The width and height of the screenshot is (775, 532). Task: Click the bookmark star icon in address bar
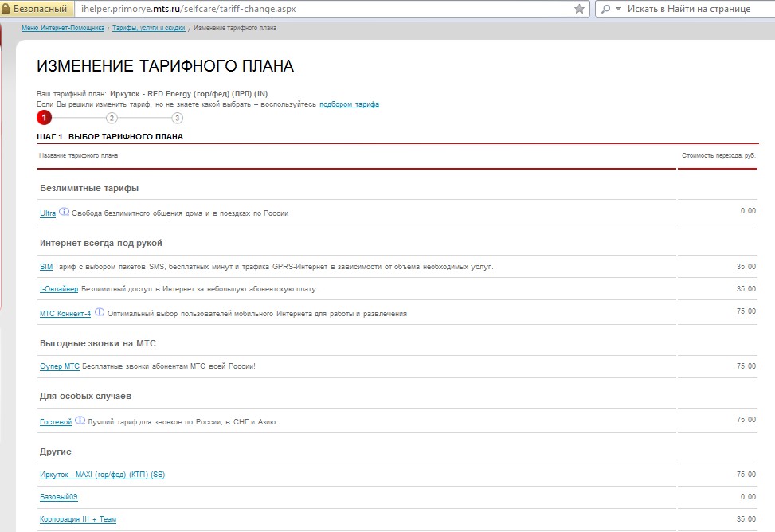pos(579,9)
